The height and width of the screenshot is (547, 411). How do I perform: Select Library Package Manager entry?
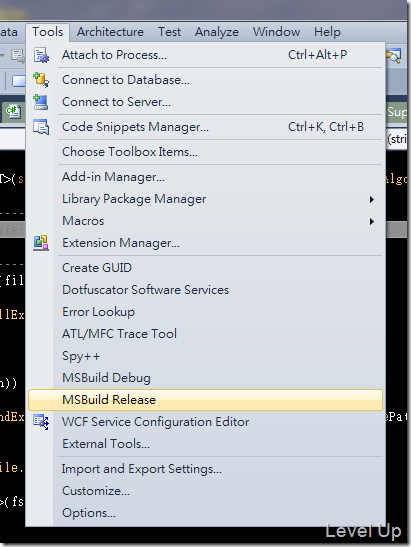coord(206,199)
